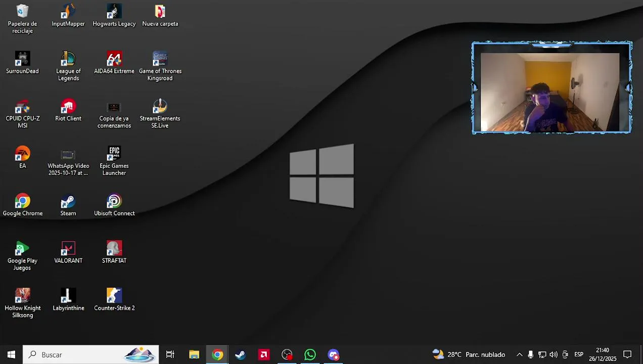Image resolution: width=643 pixels, height=364 pixels.
Task: Select the Steam desktop shortcut
Action: [68, 205]
